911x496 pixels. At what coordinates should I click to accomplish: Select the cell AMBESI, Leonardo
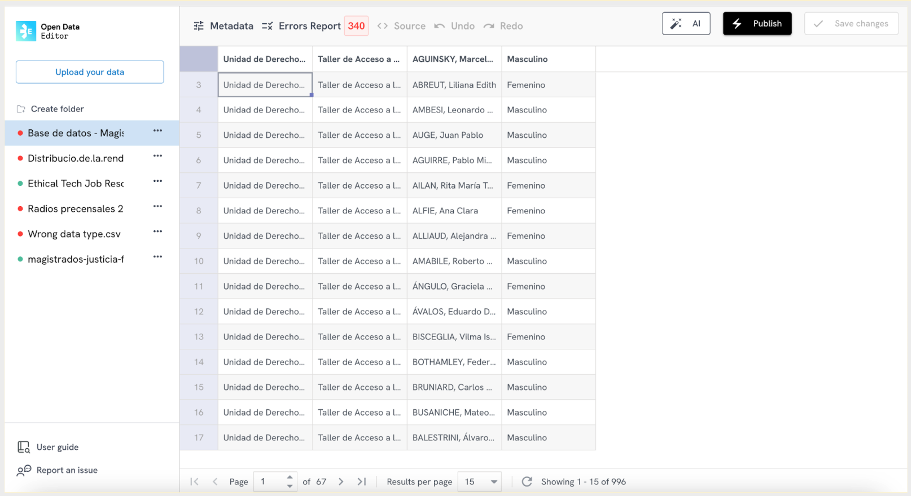click(454, 110)
